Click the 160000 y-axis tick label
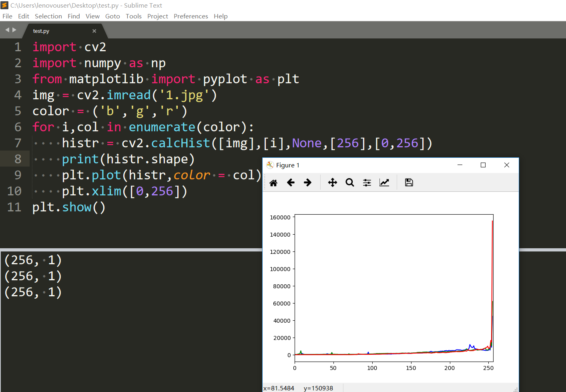Screen dimensions: 566x392 pyautogui.click(x=280, y=217)
